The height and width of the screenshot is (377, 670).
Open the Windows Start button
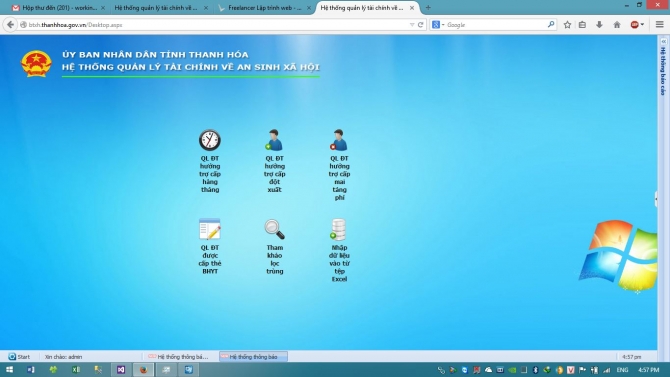pyautogui.click(x=9, y=370)
